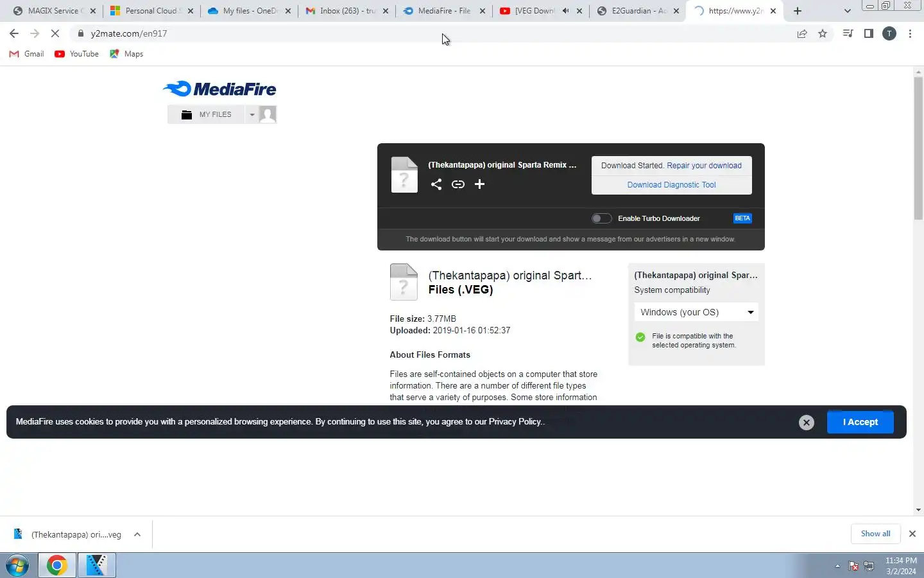Screen dimensions: 924x578
Task: Click the network tray icon
Action: click(x=869, y=566)
